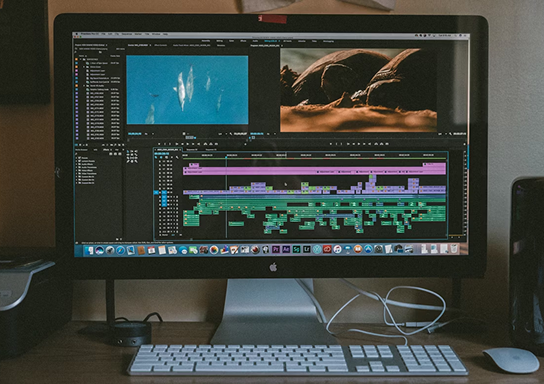
Task: Open Safari from the Dock
Action: pyautogui.click(x=120, y=250)
